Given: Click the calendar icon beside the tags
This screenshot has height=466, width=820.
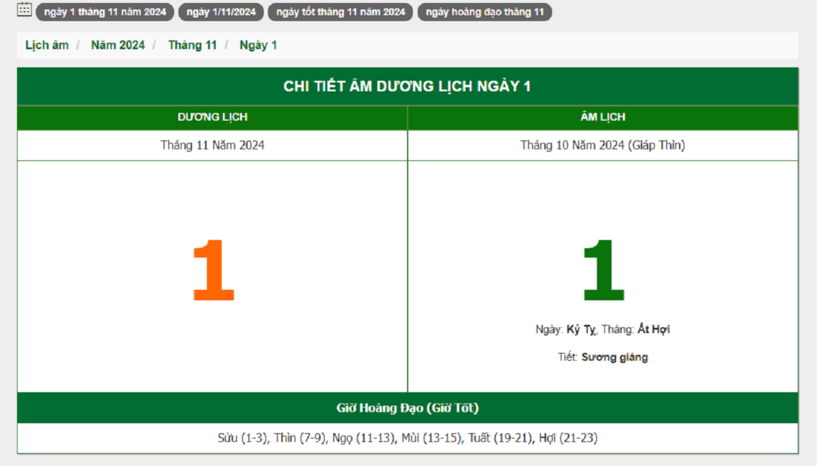Looking at the screenshot, I should [24, 11].
